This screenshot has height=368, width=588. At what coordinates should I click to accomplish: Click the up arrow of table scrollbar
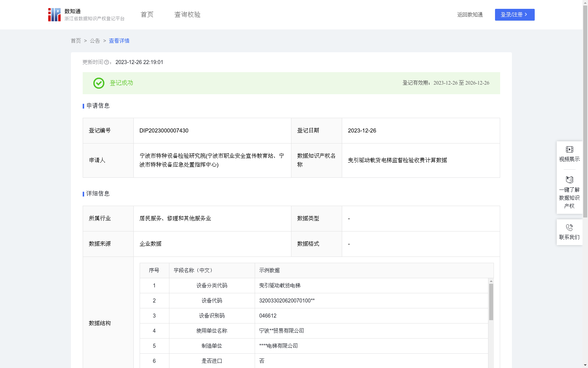pyautogui.click(x=491, y=281)
